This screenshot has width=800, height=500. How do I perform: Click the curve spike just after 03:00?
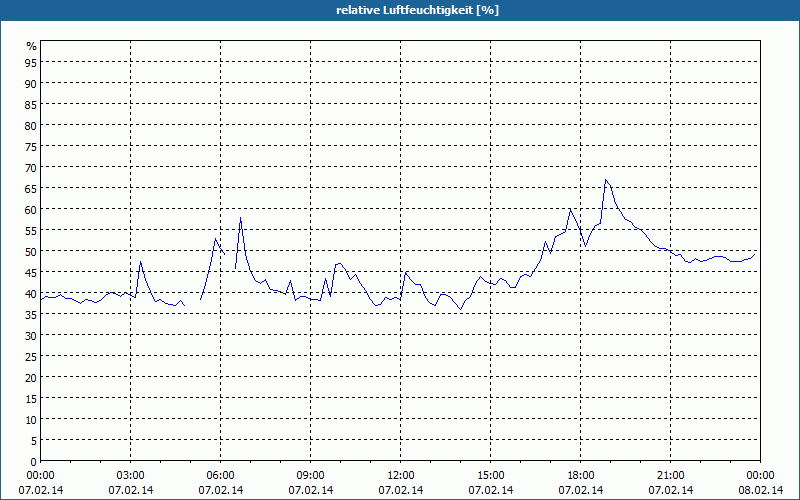pos(140,262)
